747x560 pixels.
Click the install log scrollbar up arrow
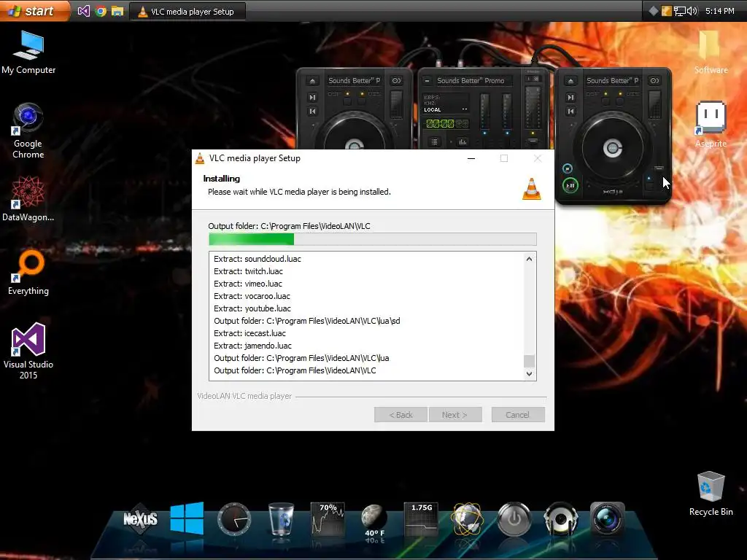[x=529, y=259]
